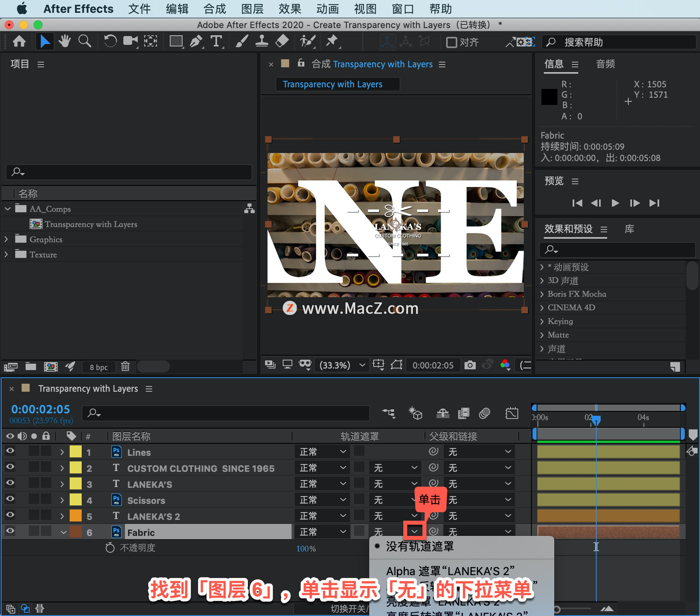
Task: Select the Horizontal Type tool
Action: point(216,41)
